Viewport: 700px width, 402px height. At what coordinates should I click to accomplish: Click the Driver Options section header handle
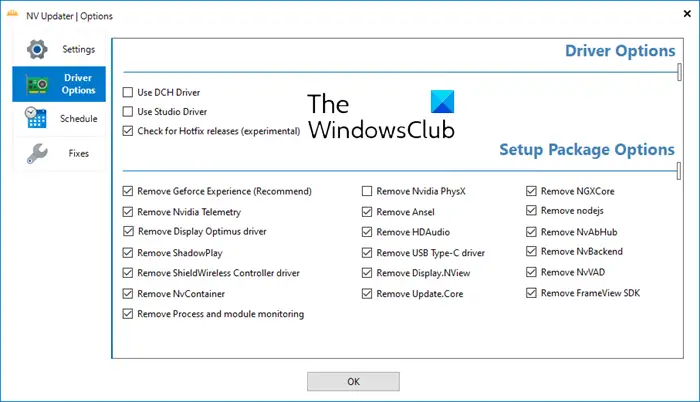[680, 73]
